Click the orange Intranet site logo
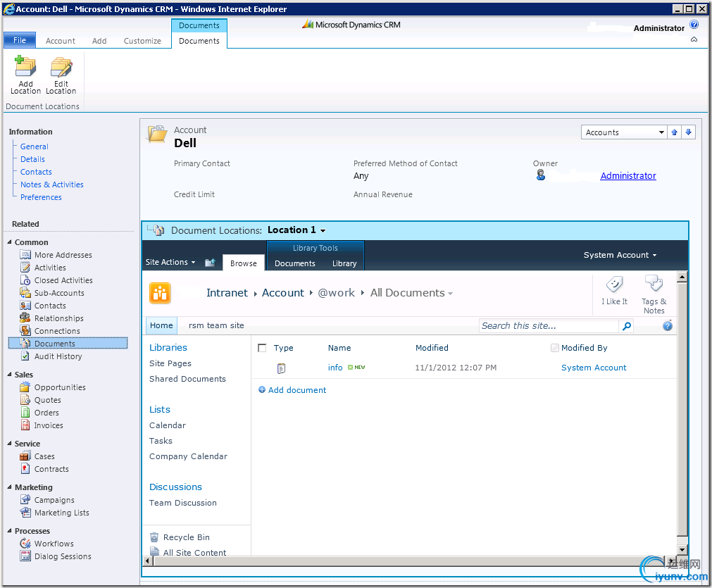This screenshot has height=588, width=712. click(160, 293)
